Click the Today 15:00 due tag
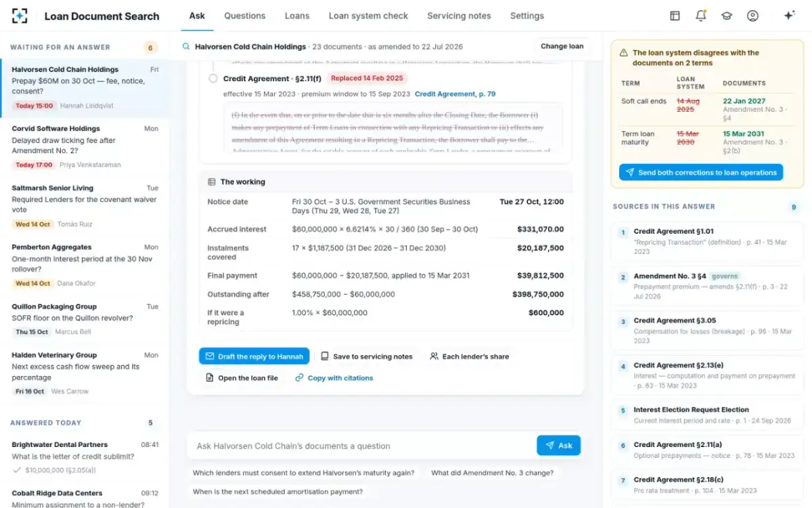 35,106
